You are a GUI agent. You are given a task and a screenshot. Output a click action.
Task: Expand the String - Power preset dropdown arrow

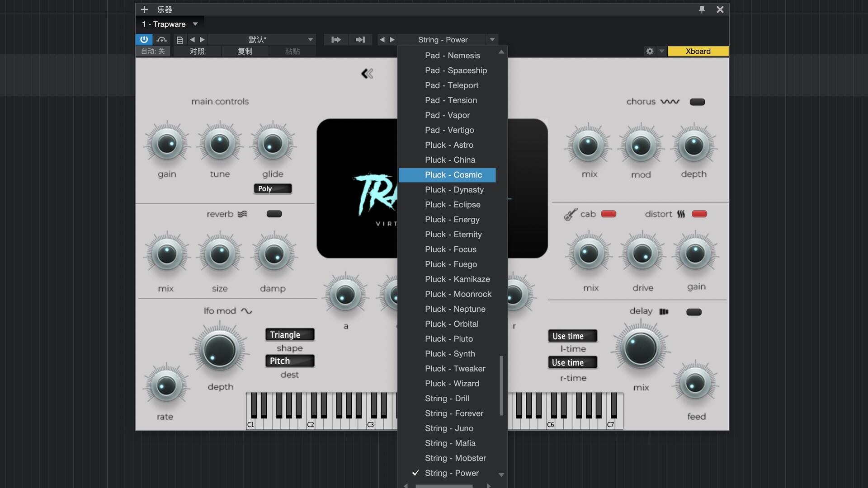tap(492, 40)
